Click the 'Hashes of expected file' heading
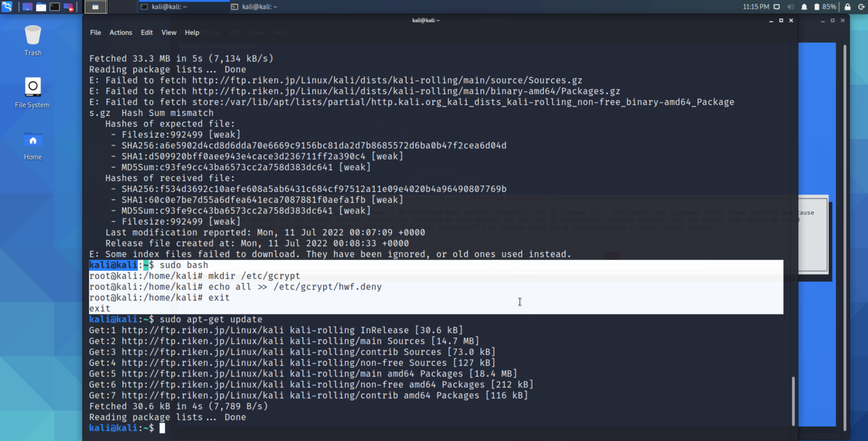Image resolution: width=868 pixels, height=441 pixels. click(170, 124)
